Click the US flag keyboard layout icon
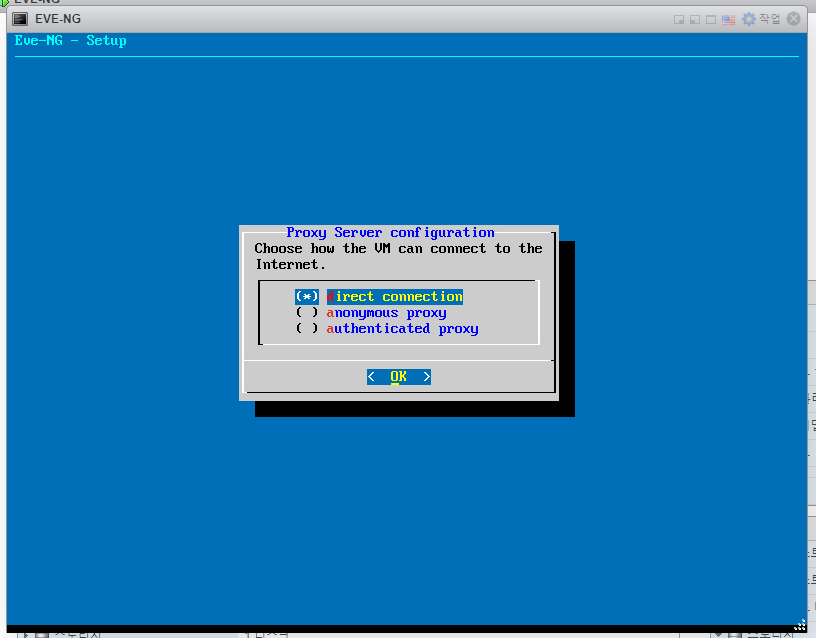 (729, 20)
